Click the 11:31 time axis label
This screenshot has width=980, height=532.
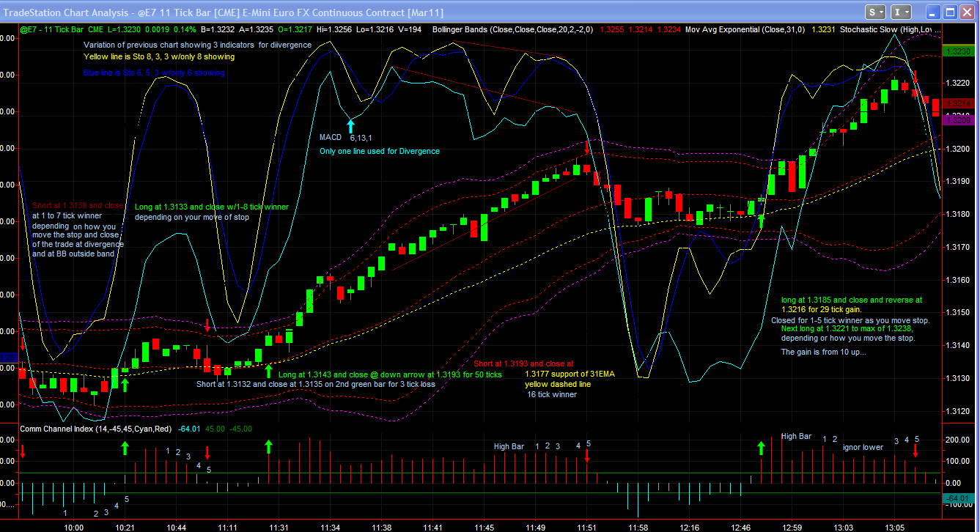tap(279, 527)
